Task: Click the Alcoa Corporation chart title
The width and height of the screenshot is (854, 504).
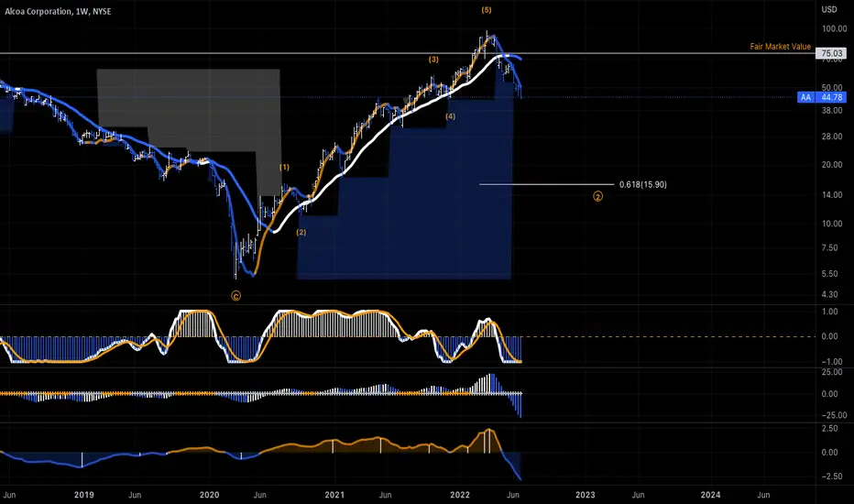Action: click(x=58, y=11)
